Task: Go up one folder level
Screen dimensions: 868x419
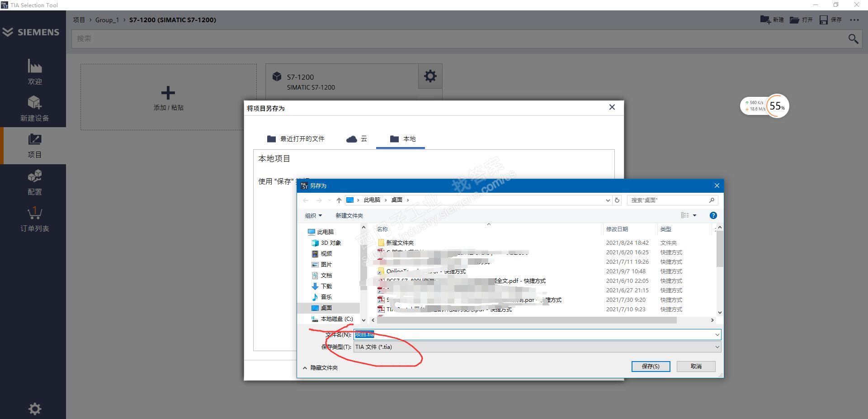Action: point(339,200)
